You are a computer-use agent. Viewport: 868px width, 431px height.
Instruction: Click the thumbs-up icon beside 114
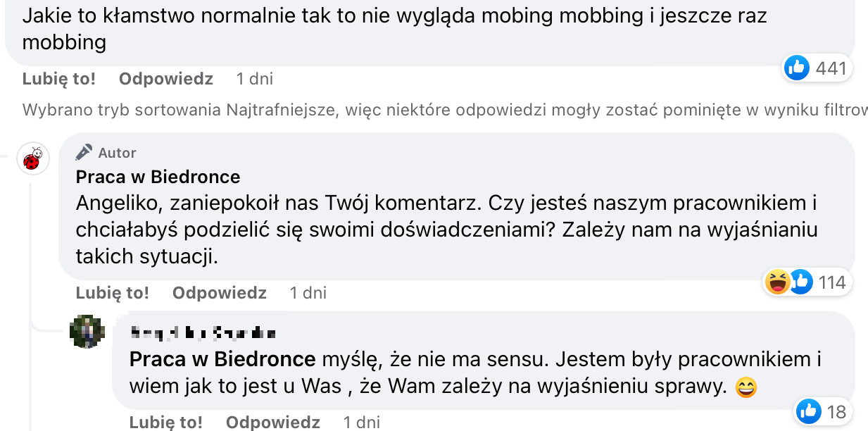(800, 282)
